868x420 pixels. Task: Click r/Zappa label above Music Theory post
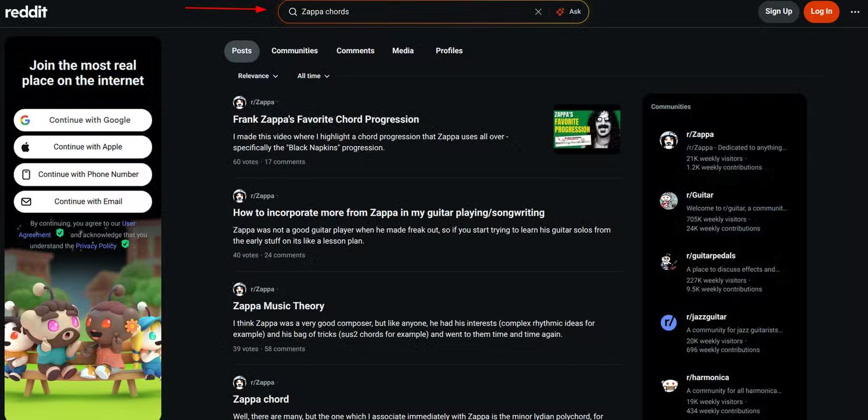click(x=262, y=289)
